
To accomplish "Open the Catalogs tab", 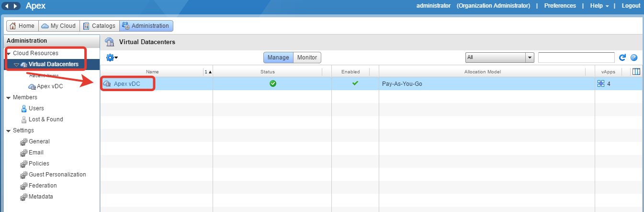I will [x=99, y=26].
